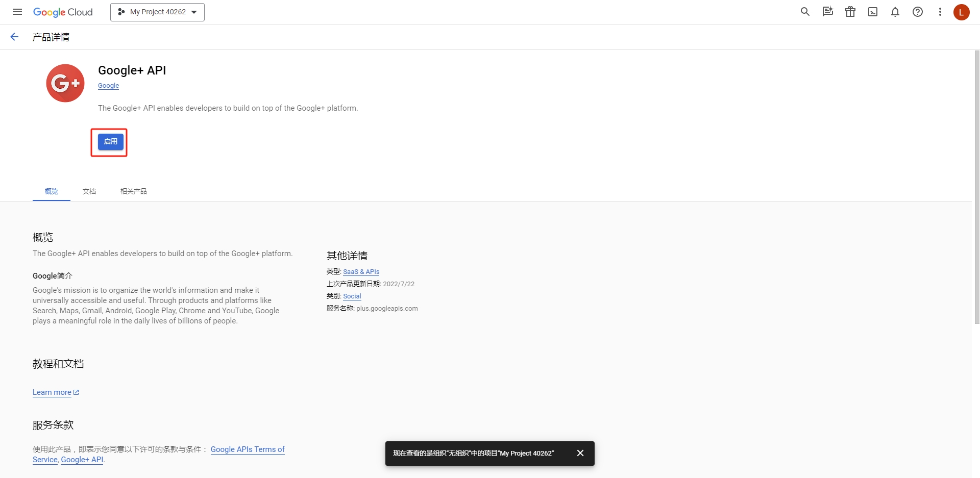Click the Google publisher link
The image size is (980, 478).
(x=108, y=86)
